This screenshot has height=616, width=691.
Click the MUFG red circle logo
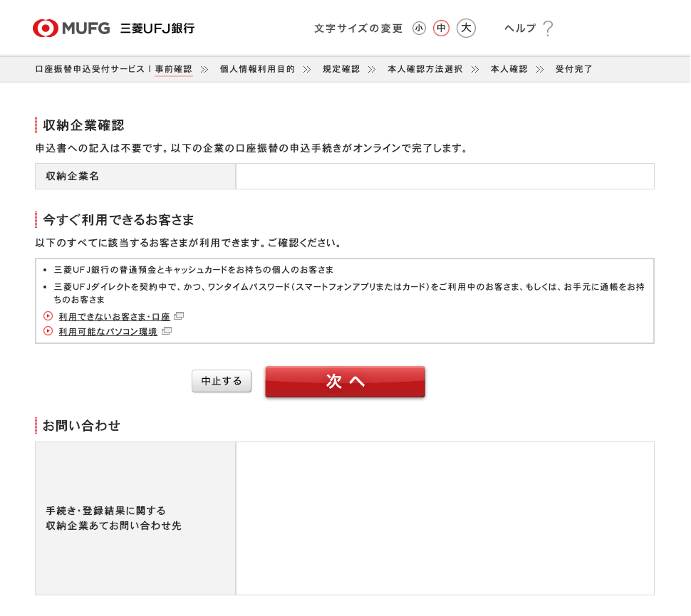[46, 28]
